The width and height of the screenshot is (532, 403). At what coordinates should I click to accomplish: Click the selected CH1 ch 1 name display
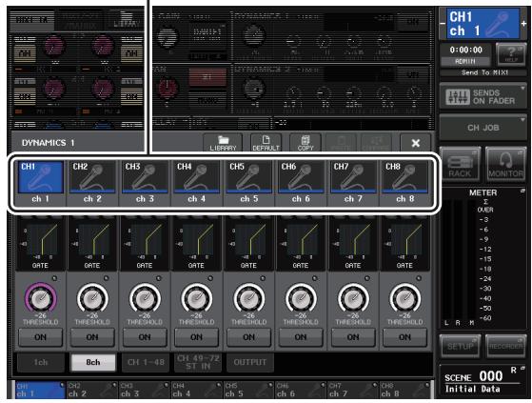coord(483,24)
